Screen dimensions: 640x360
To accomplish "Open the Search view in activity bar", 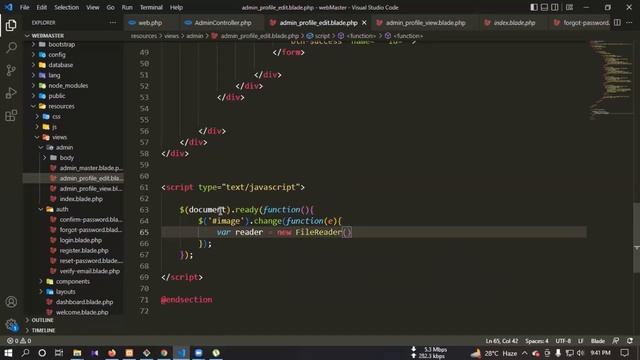I will (11, 48).
